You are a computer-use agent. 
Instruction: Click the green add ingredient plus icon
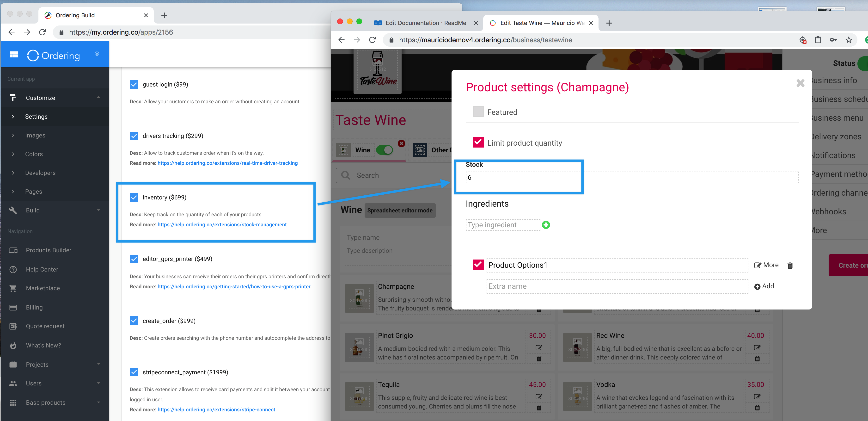tap(546, 225)
